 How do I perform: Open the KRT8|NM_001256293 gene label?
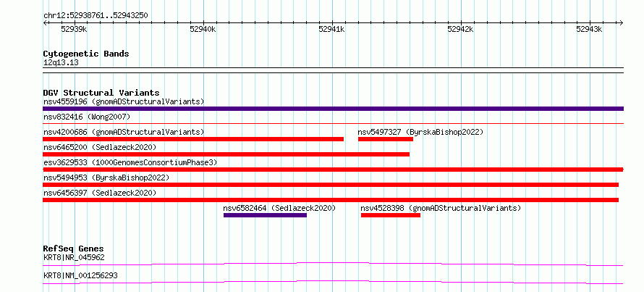pos(80,275)
